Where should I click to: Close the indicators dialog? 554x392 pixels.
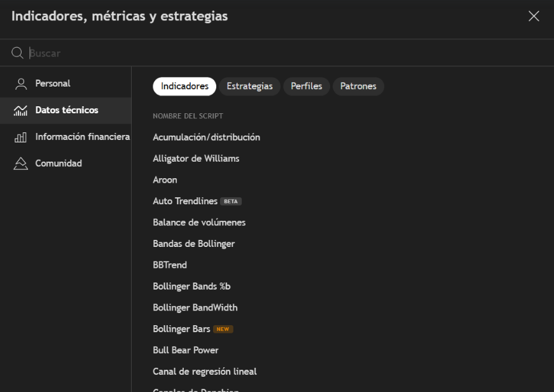point(534,16)
